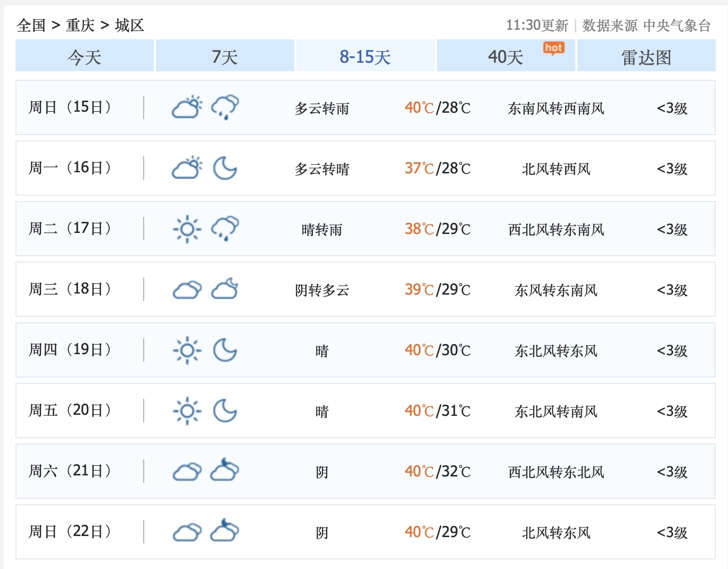Click the overcast night icon for 周日 22日

tap(225, 531)
